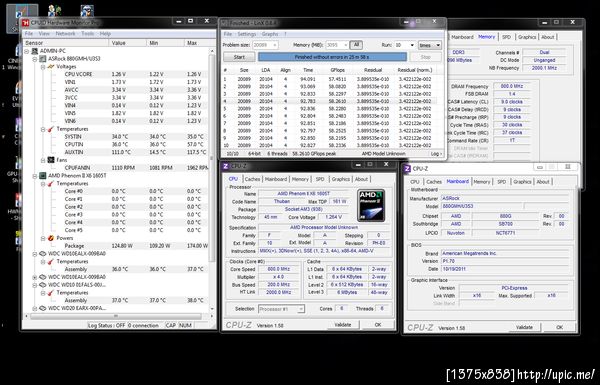Viewport: 600px width, 385px height.
Task: Click thermometer icon under ASRock Temperatures
Action: [x=51, y=129]
